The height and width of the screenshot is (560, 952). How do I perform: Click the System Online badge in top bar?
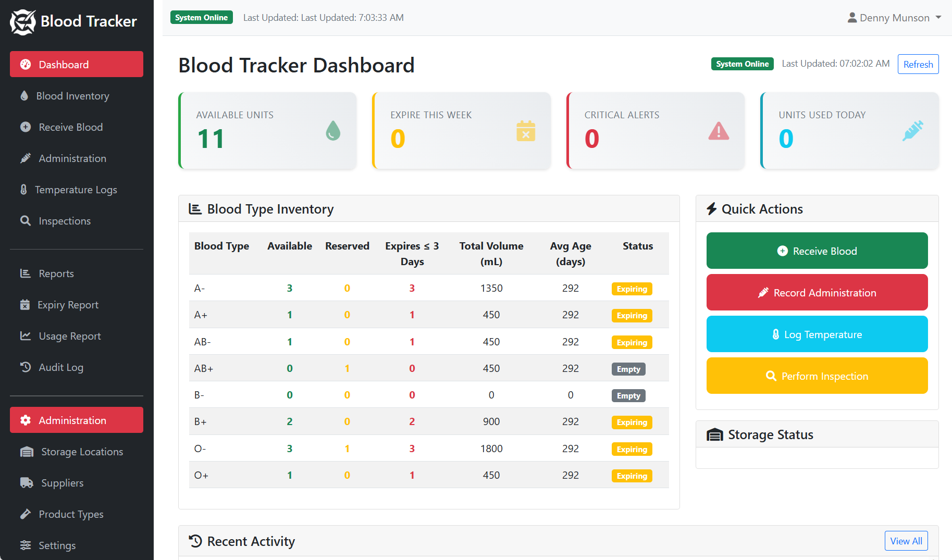[202, 17]
